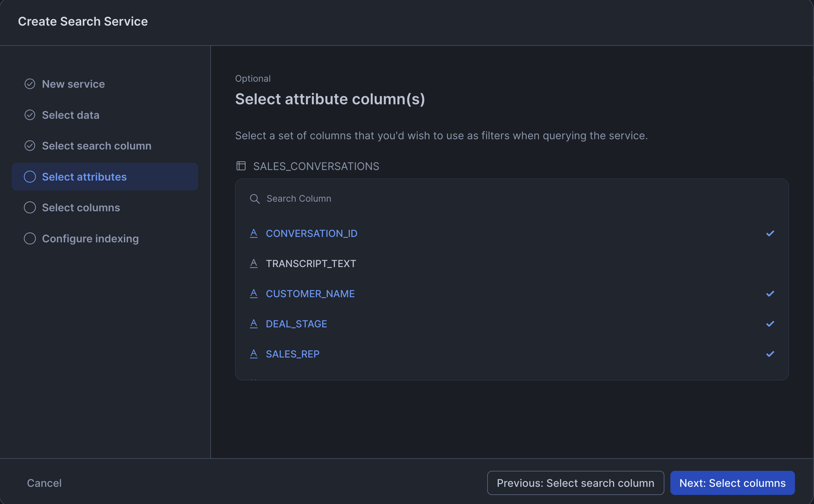Click text-type icon beside CUSTOMER_NAME
The width and height of the screenshot is (814, 504).
(253, 294)
